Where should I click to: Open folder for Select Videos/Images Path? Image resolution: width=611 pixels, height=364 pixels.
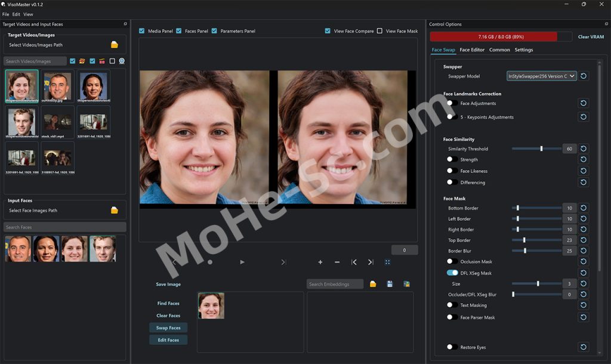click(115, 45)
